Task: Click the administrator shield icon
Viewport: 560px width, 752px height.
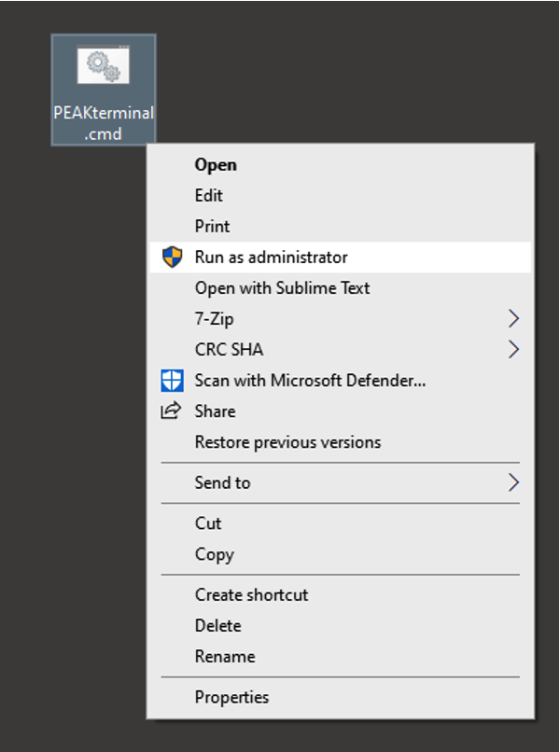Action: [x=172, y=258]
